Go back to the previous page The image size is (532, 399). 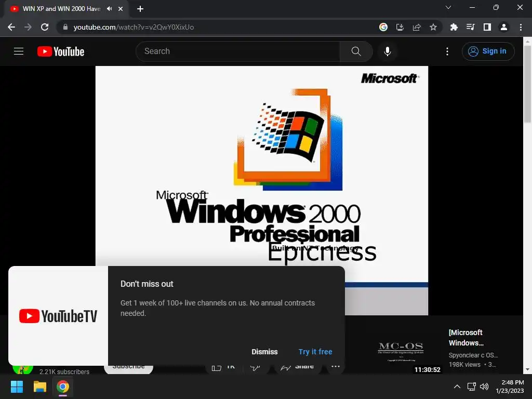click(x=11, y=27)
